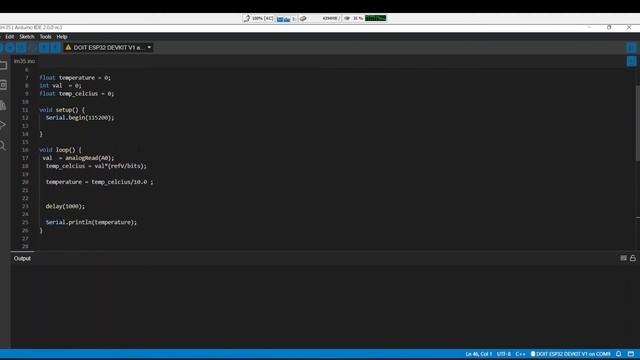The width and height of the screenshot is (640, 360).
Task: Open the Help menu
Action: (x=62, y=37)
